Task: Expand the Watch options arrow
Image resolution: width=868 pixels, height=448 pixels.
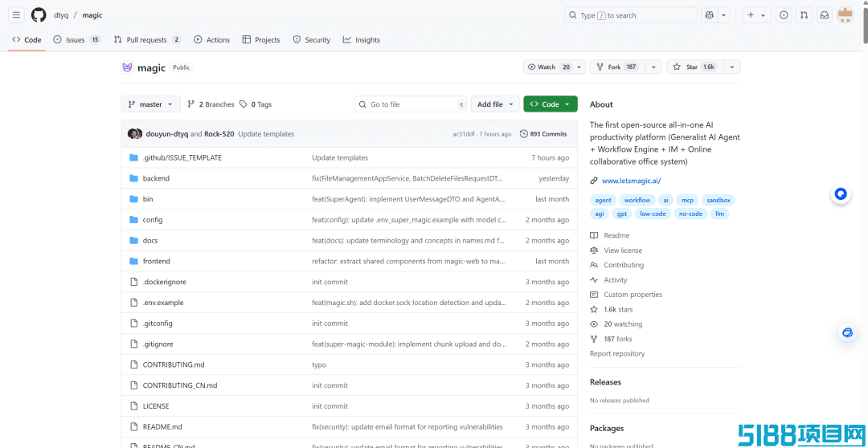Action: [x=579, y=67]
